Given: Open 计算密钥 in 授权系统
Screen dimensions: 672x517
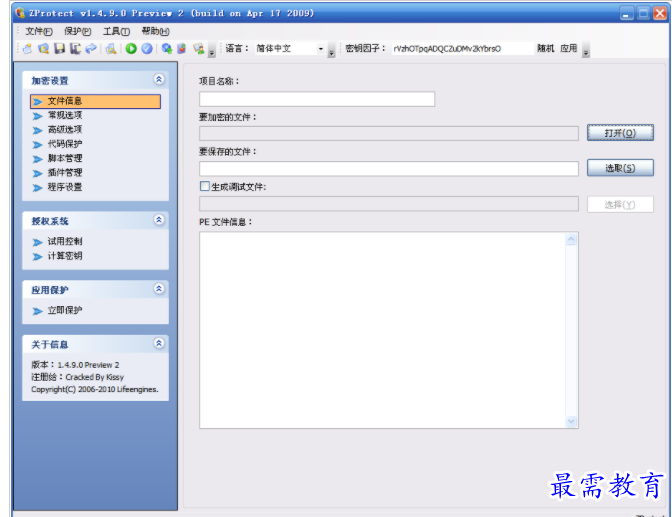Looking at the screenshot, I should click(65, 256).
